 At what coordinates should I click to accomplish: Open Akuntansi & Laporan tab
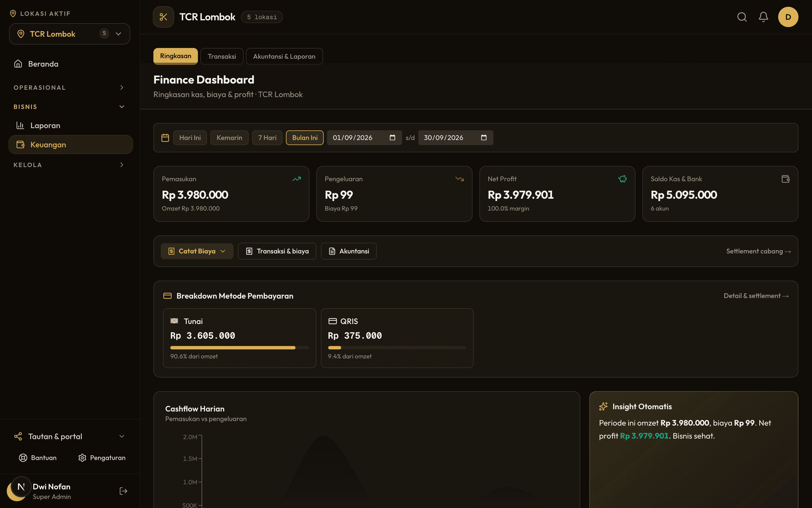pyautogui.click(x=284, y=56)
